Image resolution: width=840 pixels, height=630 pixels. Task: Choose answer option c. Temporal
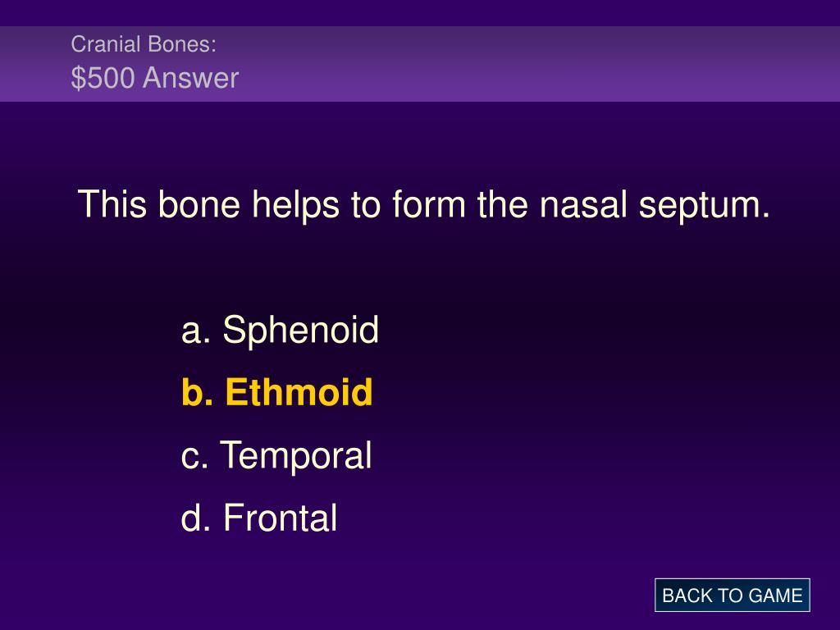tap(276, 456)
